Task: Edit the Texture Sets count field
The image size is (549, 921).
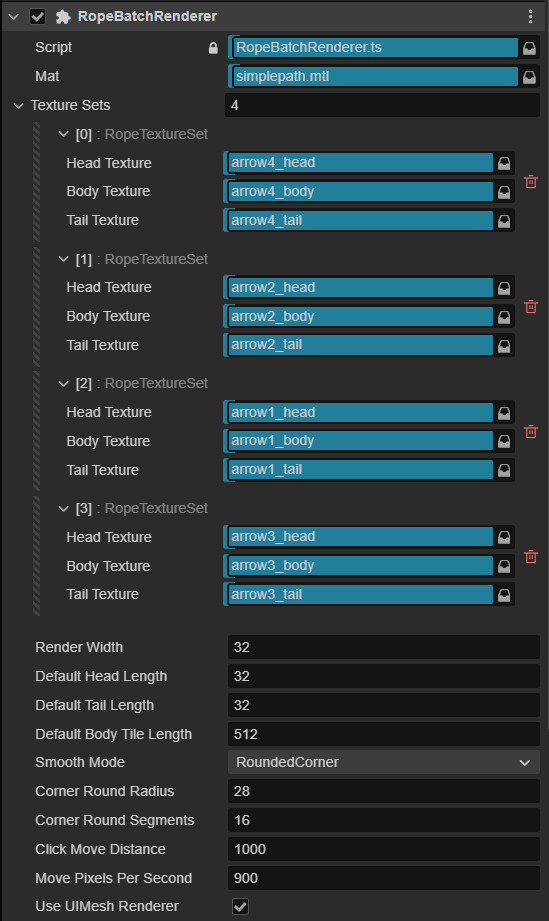Action: pyautogui.click(x=382, y=105)
